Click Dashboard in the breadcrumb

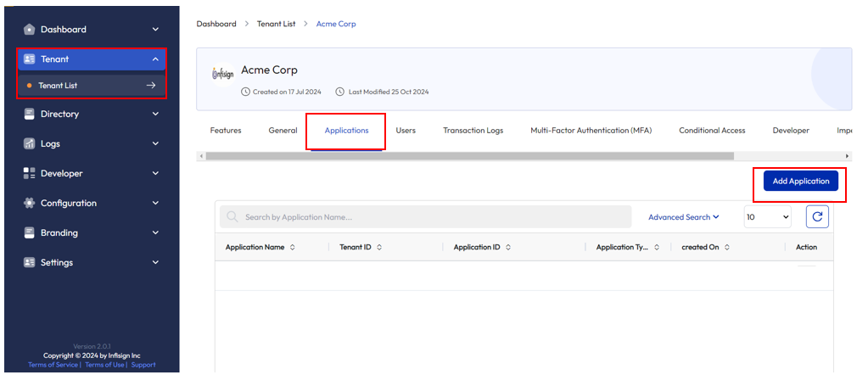point(216,24)
